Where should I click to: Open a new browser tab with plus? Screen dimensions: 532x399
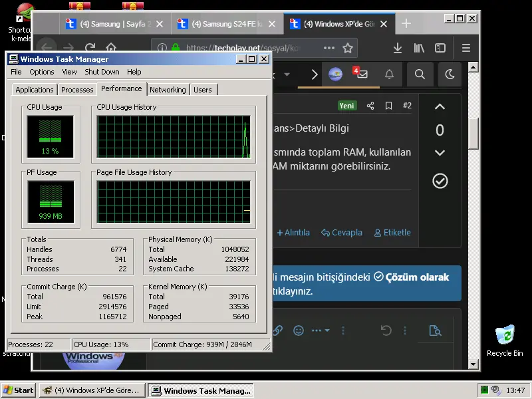click(406, 23)
